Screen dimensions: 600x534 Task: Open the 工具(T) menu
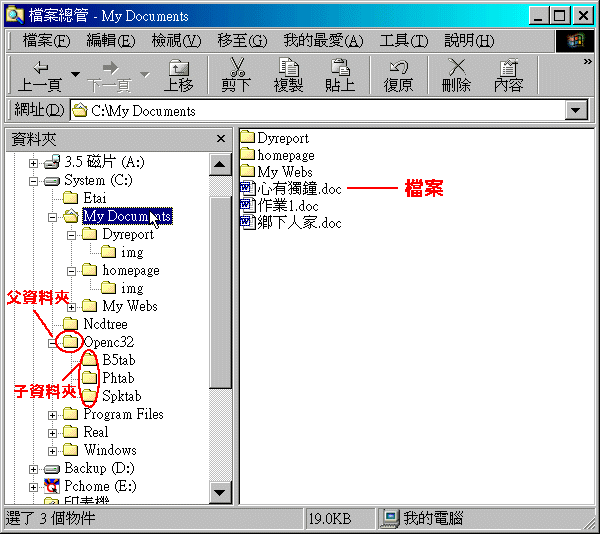coord(404,40)
